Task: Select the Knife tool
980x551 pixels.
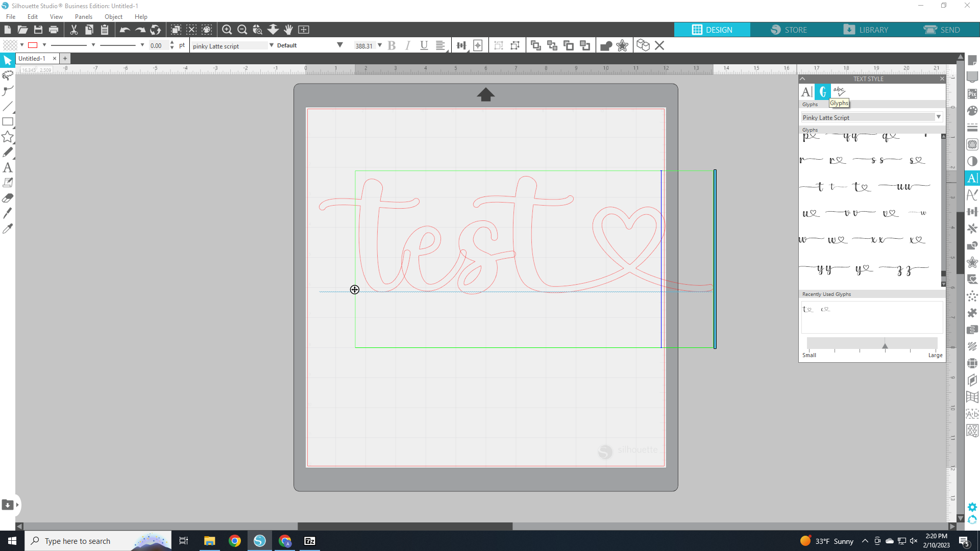Action: tap(8, 213)
